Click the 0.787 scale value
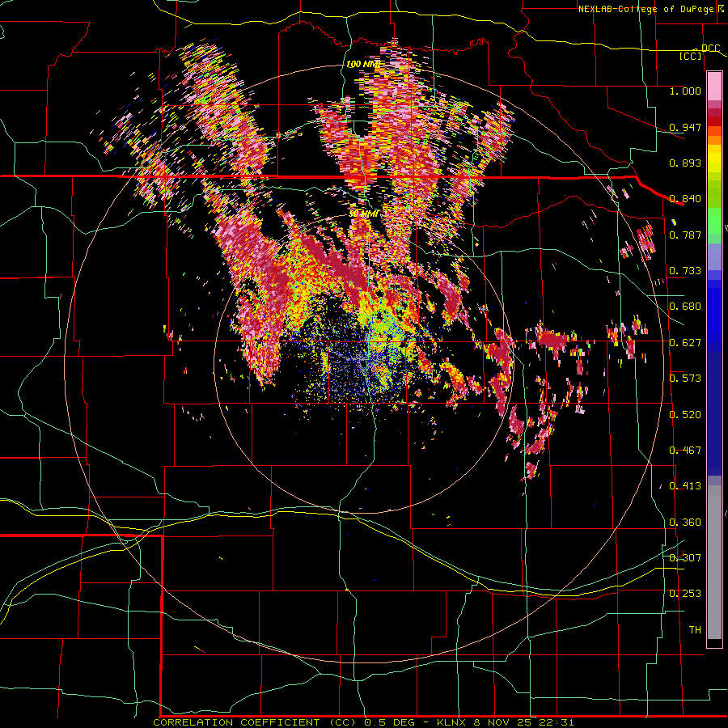The height and width of the screenshot is (728, 728). [685, 235]
